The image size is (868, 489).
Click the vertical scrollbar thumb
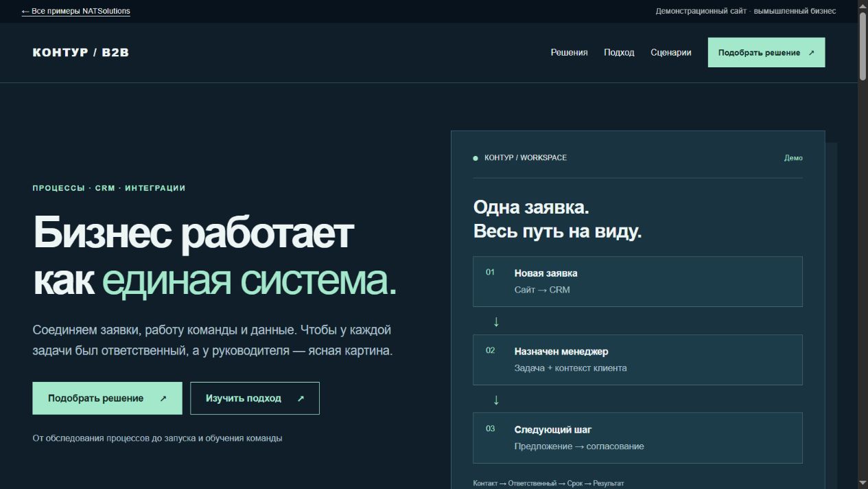pos(863,45)
